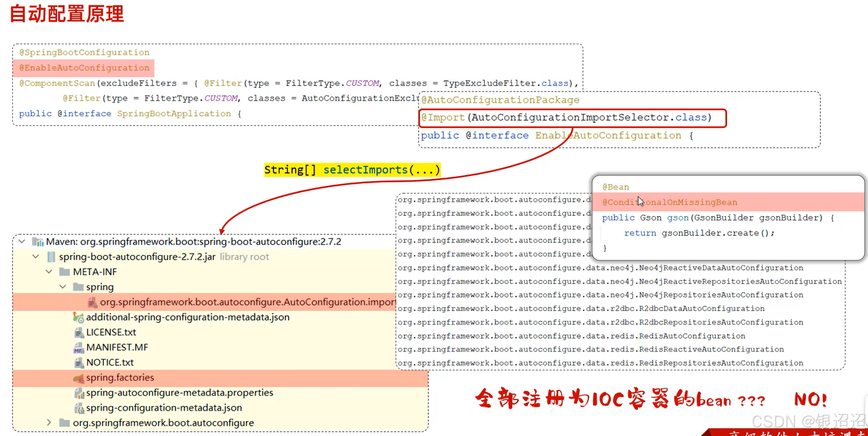Viewport: 868px width, 436px height.
Task: Collapse the spring-boot-autoconfigure-2.7.2.jar node
Action: pyautogui.click(x=36, y=256)
